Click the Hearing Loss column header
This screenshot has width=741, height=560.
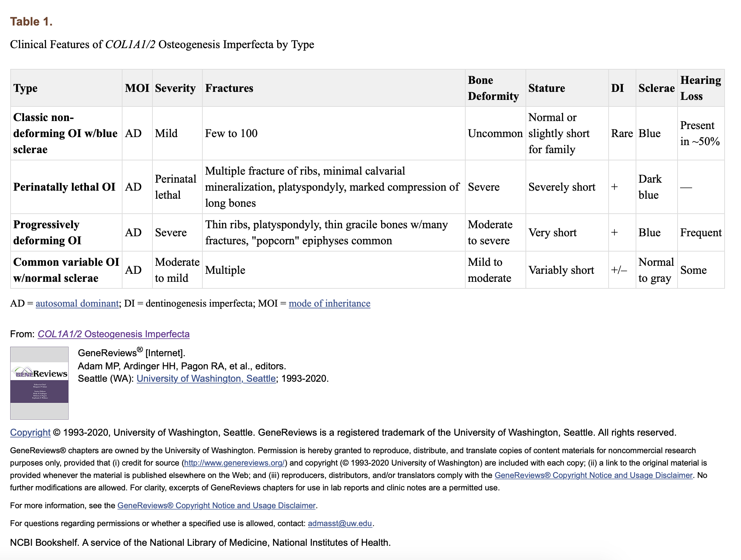pos(700,88)
